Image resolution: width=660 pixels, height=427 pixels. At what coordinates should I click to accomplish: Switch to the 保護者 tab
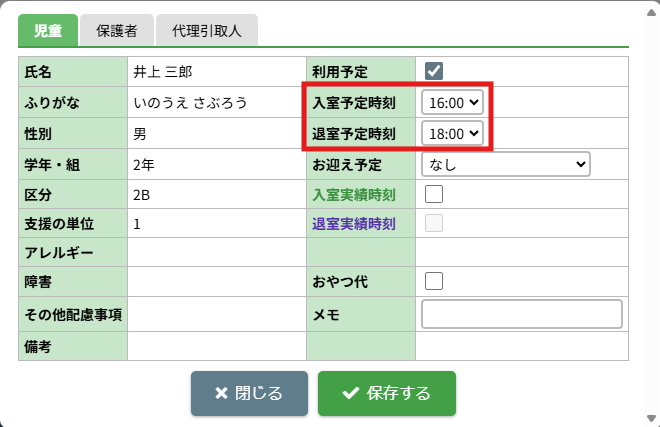[x=116, y=31]
